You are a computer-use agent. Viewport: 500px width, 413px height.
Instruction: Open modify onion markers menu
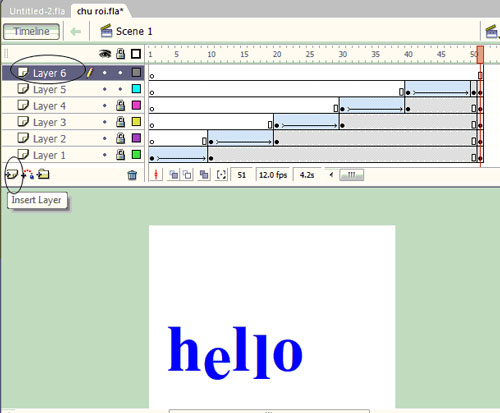tap(221, 175)
